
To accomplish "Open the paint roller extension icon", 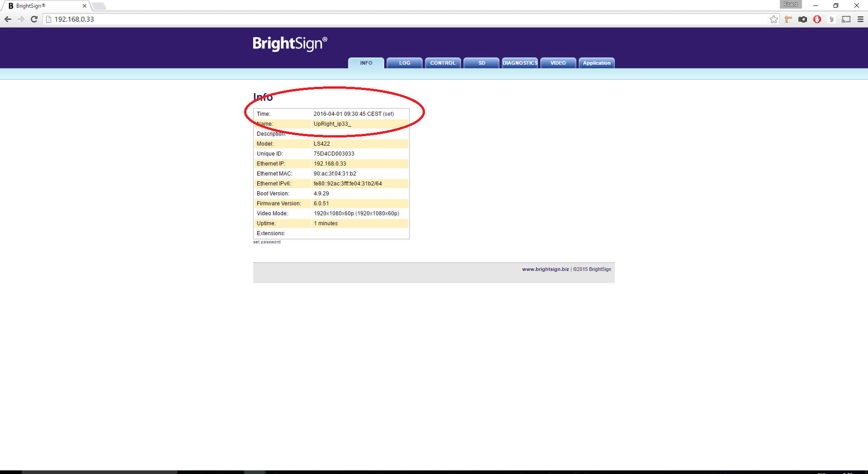I will point(788,19).
